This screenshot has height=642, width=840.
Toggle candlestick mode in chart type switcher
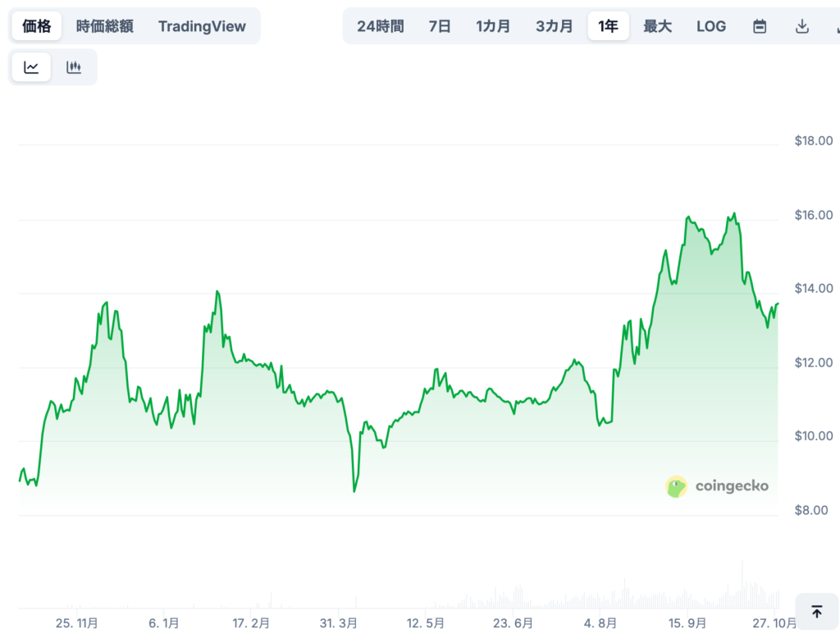point(73,66)
